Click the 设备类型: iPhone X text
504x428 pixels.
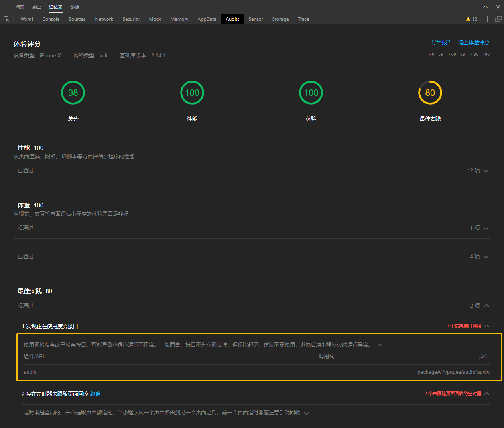click(x=37, y=55)
